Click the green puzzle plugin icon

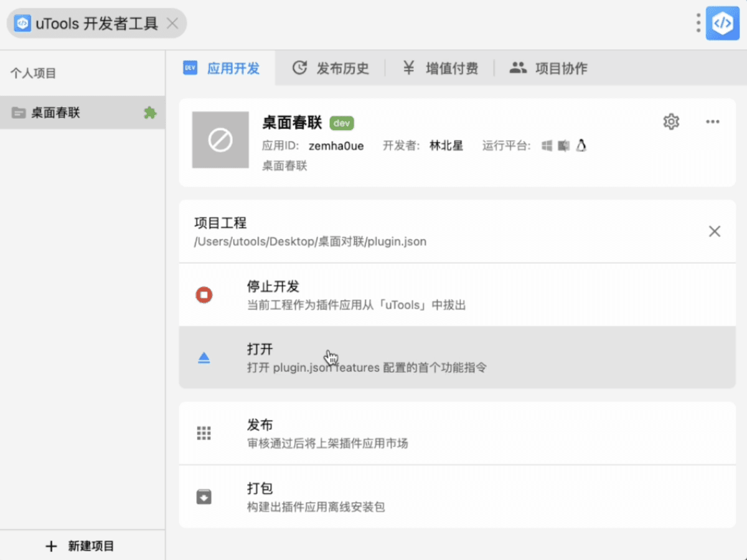tap(150, 113)
